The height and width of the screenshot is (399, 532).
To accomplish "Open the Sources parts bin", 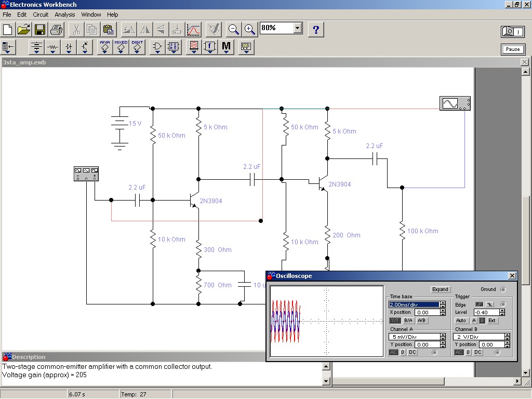I will (36, 47).
